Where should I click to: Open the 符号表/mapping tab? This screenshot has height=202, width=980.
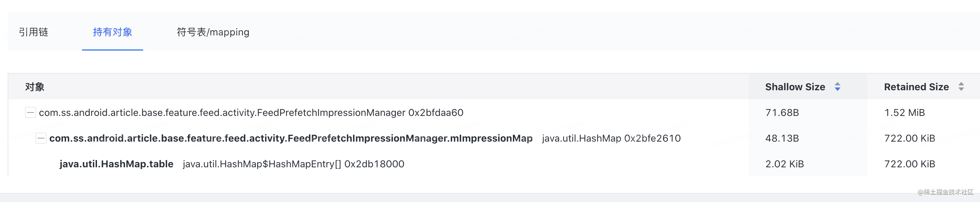[x=213, y=32]
